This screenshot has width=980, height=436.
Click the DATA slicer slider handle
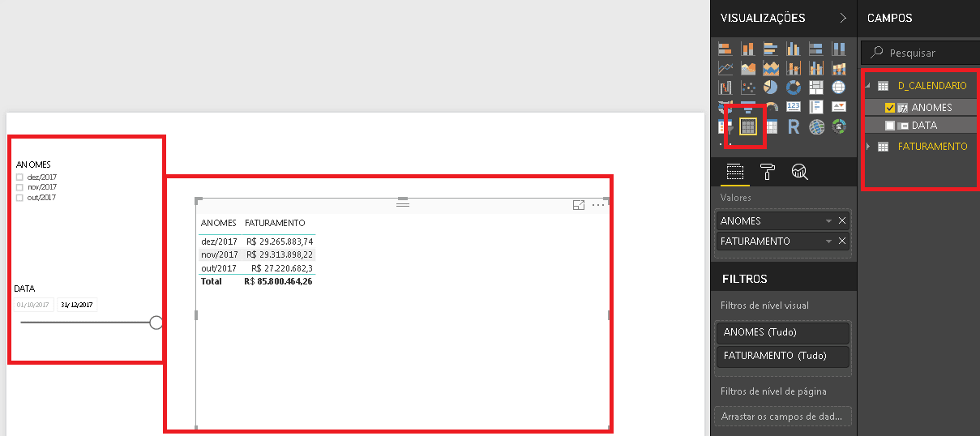[156, 323]
